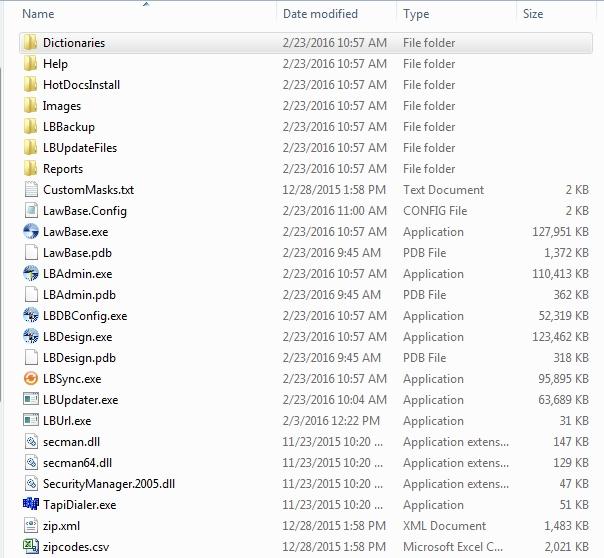This screenshot has height=558, width=604.
Task: Select the LBUpdater.exe window icon
Action: click(31, 399)
